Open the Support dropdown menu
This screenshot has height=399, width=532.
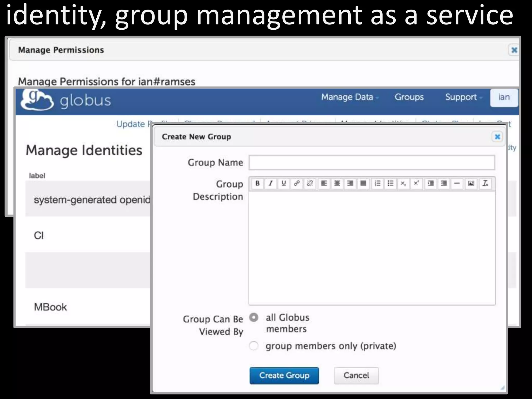(x=464, y=97)
